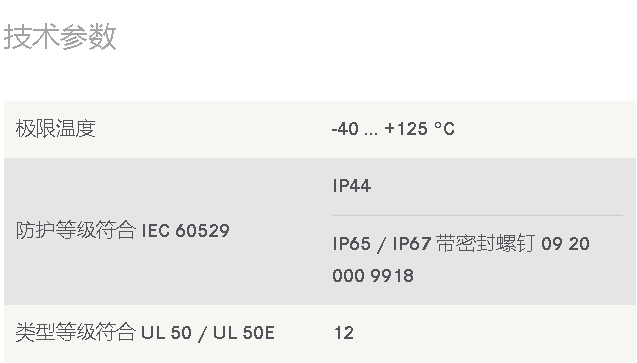Select the 带密封螺钉 text
Screen dimensions: 637x363
coord(485,244)
